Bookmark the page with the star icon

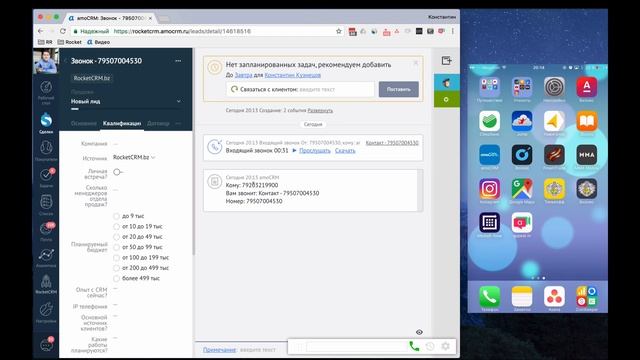click(338, 31)
